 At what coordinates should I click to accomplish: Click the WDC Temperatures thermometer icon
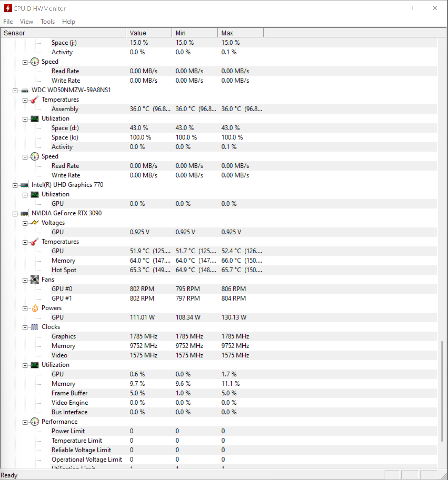pos(35,99)
